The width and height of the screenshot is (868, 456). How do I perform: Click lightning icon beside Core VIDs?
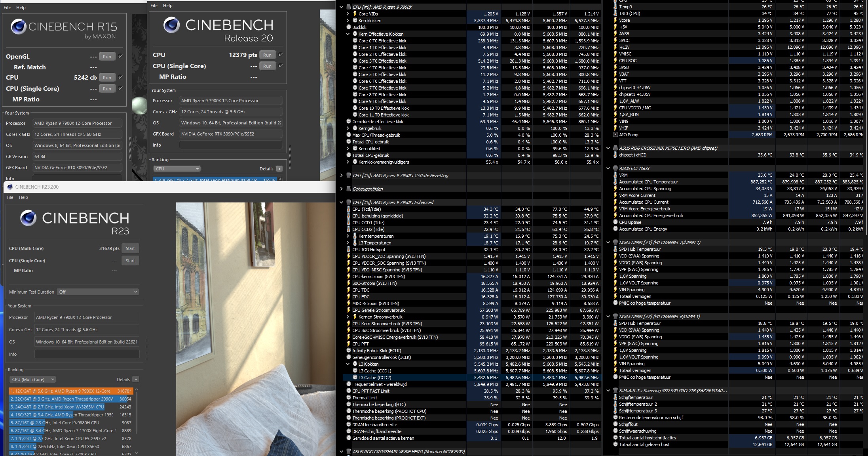click(x=355, y=14)
